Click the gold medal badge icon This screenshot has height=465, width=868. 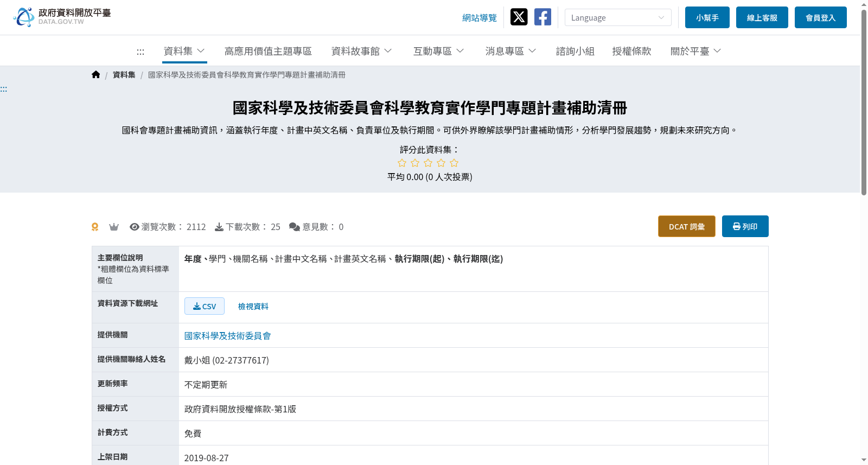point(95,227)
